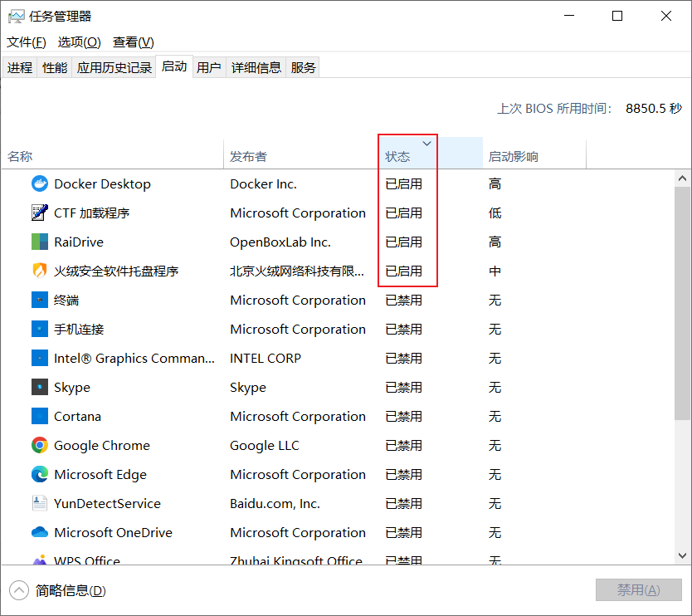This screenshot has height=616, width=692.
Task: Click the 禁用(A) button
Action: (x=639, y=590)
